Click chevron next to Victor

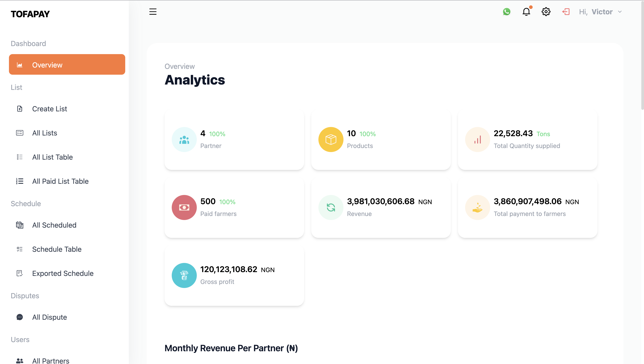620,12
